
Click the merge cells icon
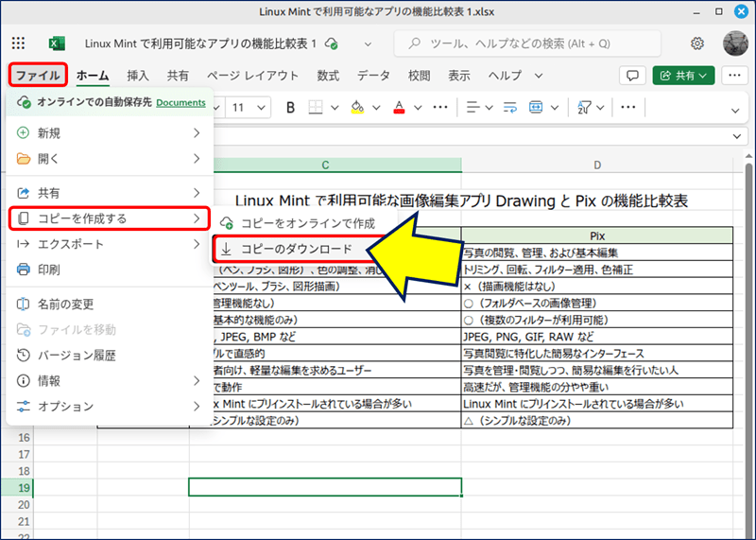(x=536, y=107)
